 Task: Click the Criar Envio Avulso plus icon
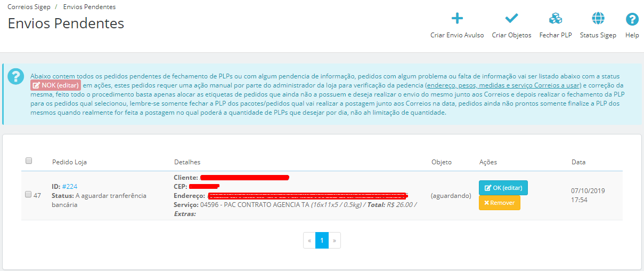[457, 19]
